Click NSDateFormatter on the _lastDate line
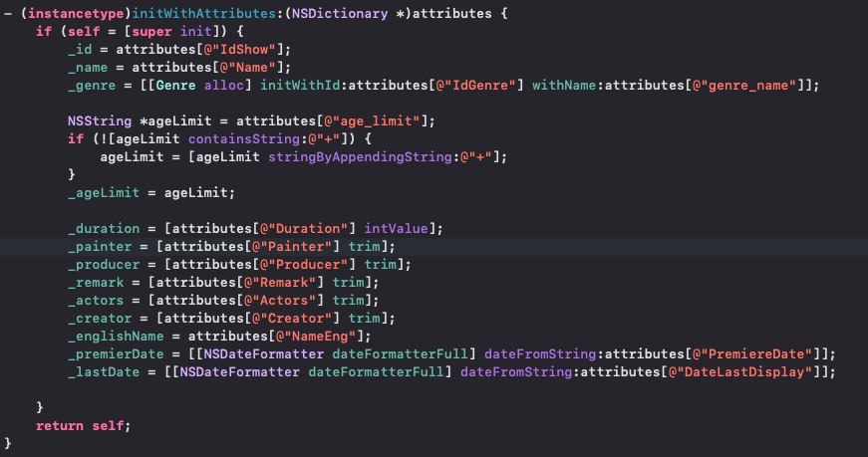Viewport: 868px width, 457px height. pyautogui.click(x=240, y=371)
